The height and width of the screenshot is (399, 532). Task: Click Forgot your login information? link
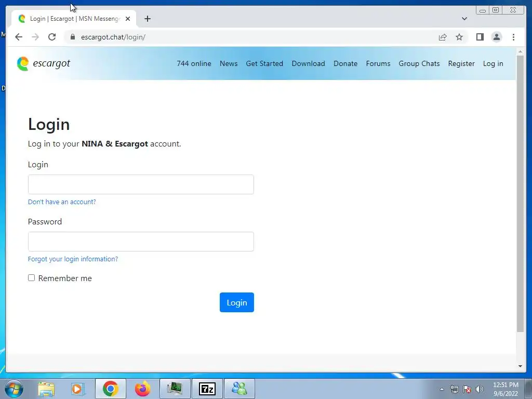(73, 259)
